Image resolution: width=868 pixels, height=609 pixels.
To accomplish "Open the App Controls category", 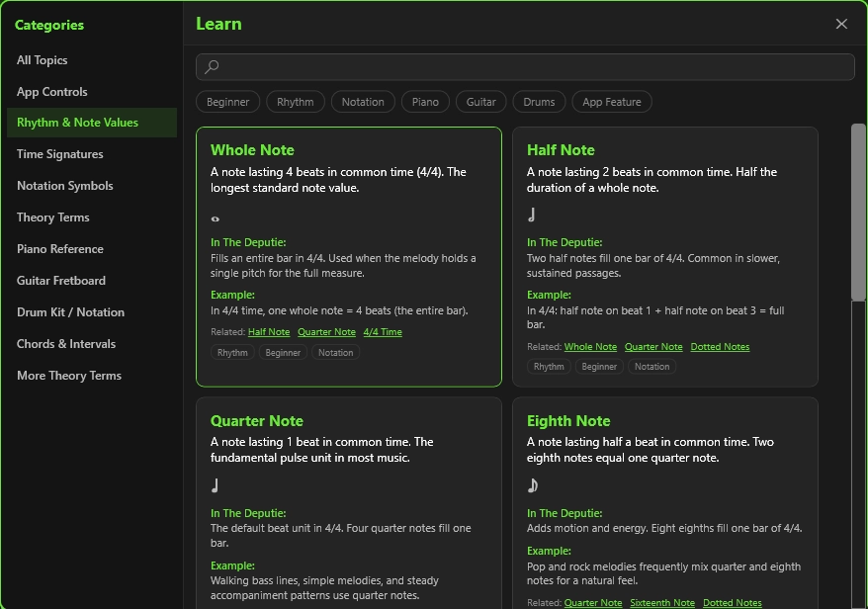I will click(x=91, y=91).
